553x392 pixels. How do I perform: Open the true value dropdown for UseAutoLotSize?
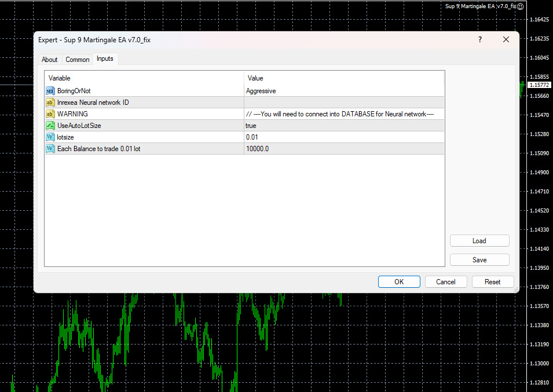[x=344, y=126]
